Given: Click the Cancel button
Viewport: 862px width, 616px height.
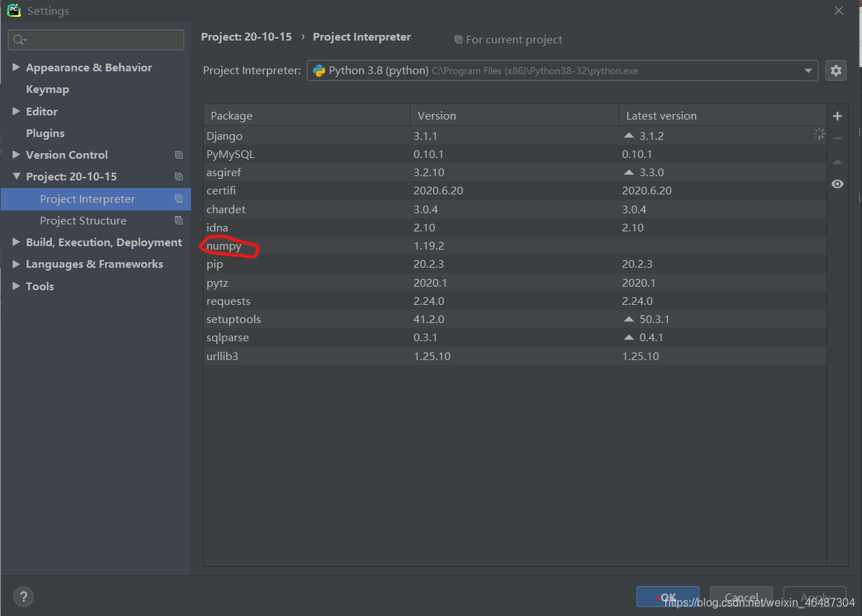Looking at the screenshot, I should click(741, 597).
